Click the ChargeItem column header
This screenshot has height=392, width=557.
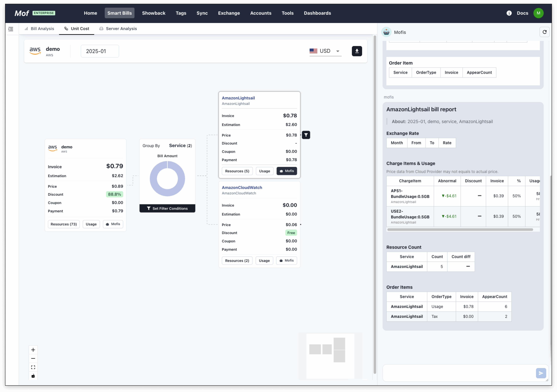410,181
